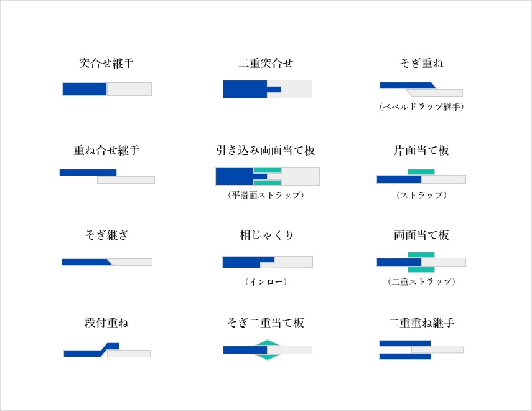
Task: Click the (インロー) caption text
Action: [x=266, y=281]
